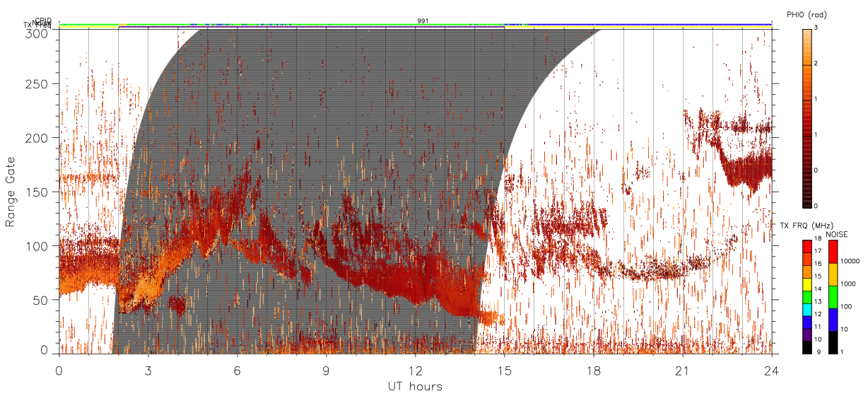Click the TX FRQ (MHz) legend title

pyautogui.click(x=807, y=225)
